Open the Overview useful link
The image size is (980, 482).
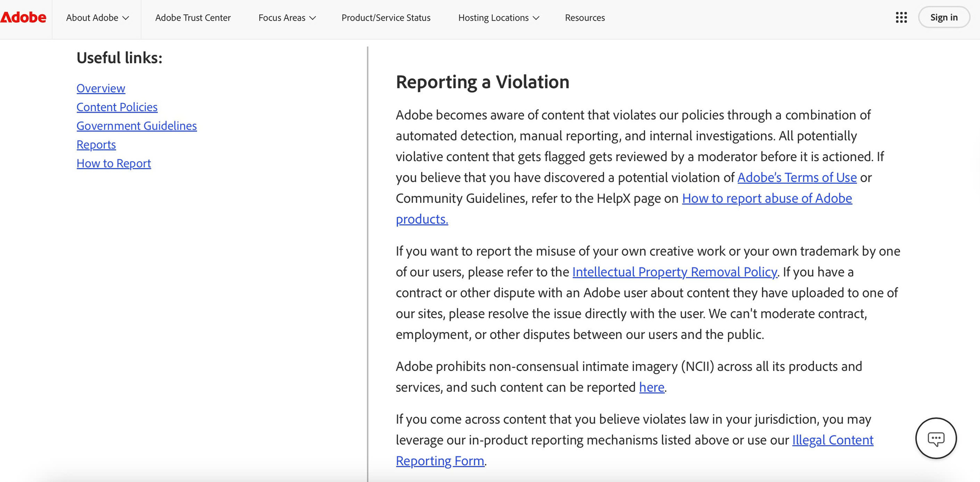(x=101, y=88)
